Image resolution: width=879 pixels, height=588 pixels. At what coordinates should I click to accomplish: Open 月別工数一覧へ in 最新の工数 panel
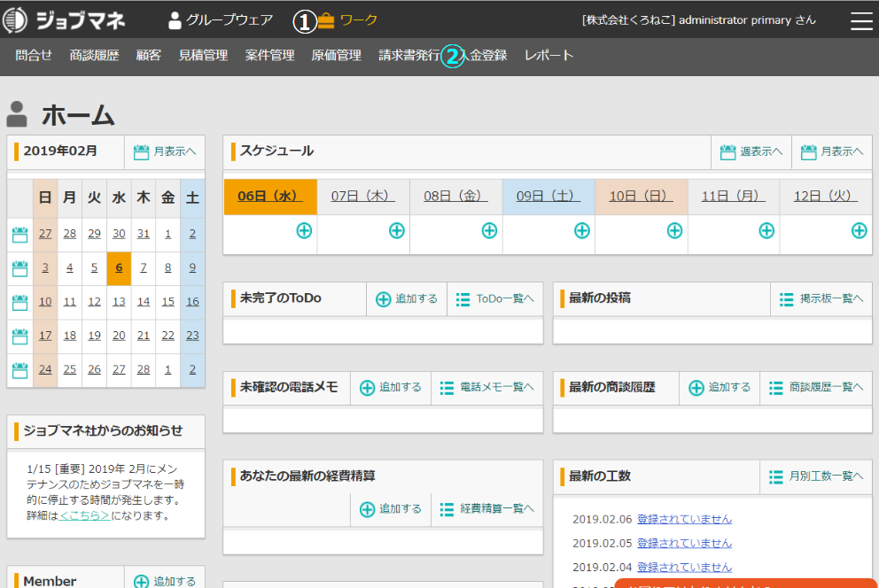(816, 476)
